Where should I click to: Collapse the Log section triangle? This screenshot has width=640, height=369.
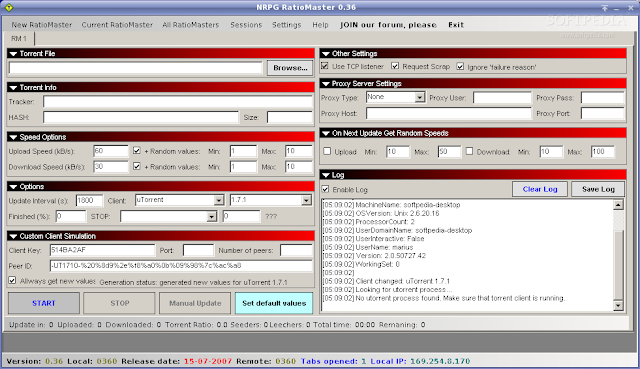click(326, 175)
